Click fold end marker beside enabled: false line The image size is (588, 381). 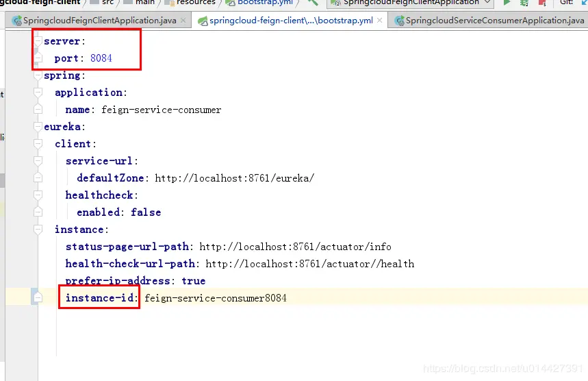point(38,212)
